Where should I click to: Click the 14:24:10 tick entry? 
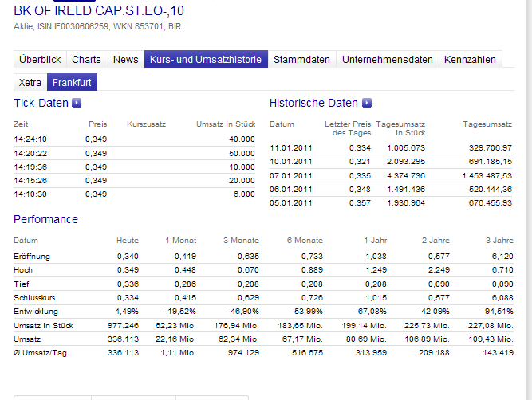pos(30,139)
